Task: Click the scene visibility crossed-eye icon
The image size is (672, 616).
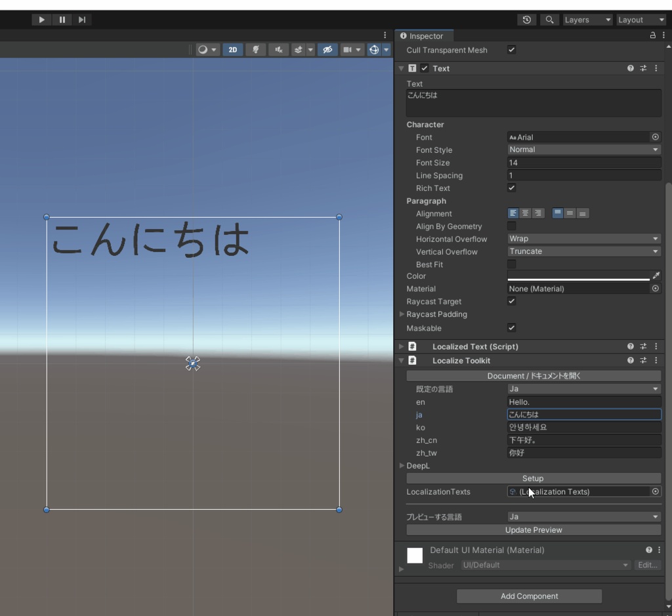Action: (327, 49)
